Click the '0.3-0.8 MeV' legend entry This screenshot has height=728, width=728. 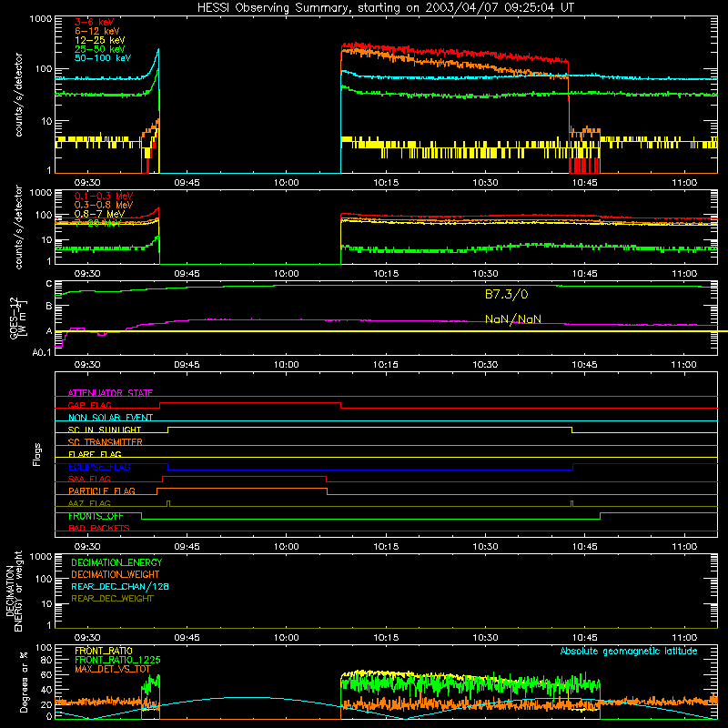coord(104,205)
